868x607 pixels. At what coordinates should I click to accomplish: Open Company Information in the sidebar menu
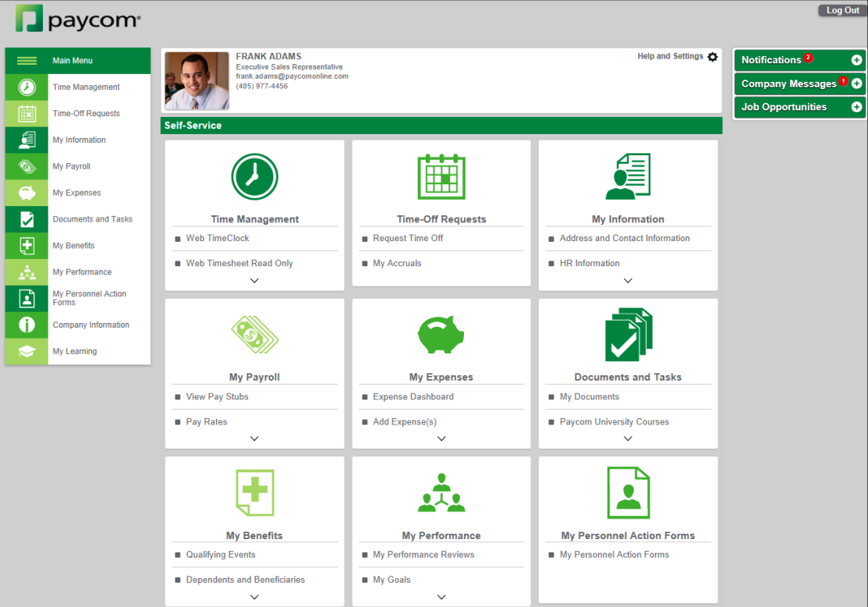point(90,325)
